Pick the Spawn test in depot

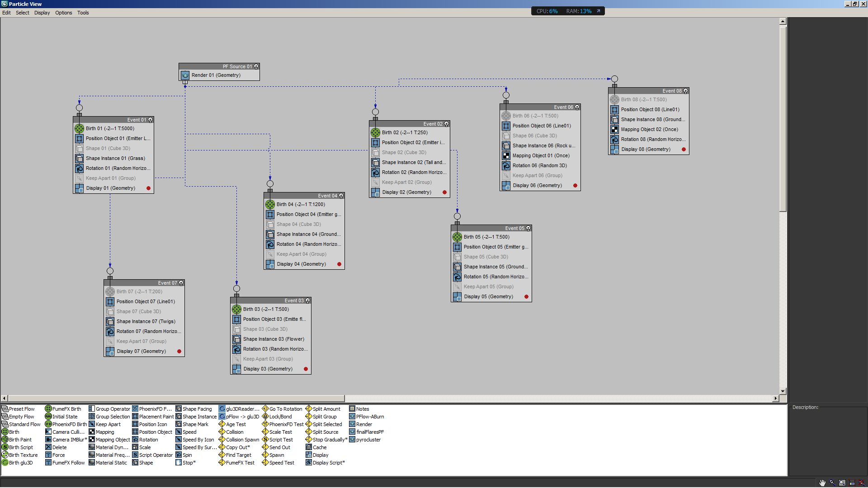(276, 455)
